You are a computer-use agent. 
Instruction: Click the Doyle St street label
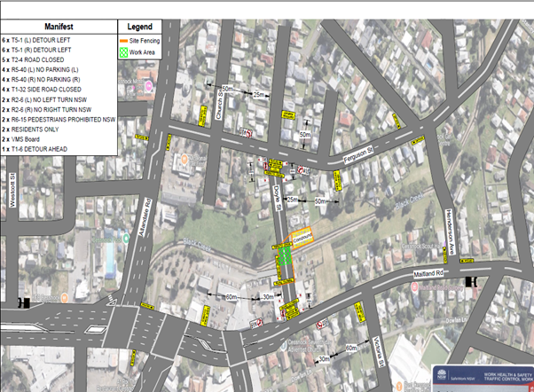[278, 198]
